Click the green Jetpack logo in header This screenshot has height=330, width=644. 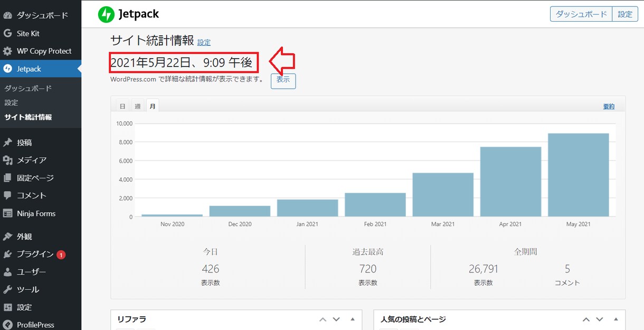tap(106, 14)
